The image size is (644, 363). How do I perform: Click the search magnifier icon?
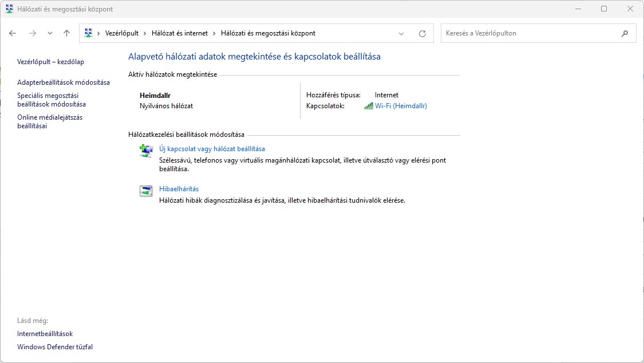625,33
